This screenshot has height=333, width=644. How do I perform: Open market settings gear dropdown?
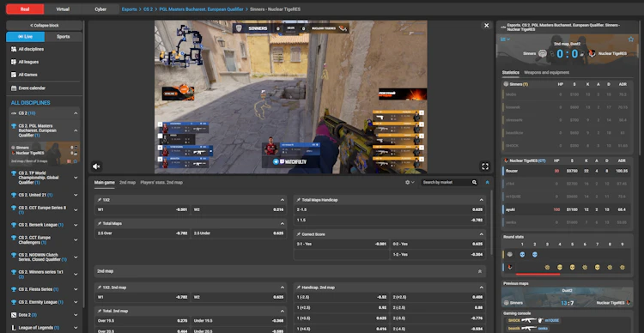point(410,182)
